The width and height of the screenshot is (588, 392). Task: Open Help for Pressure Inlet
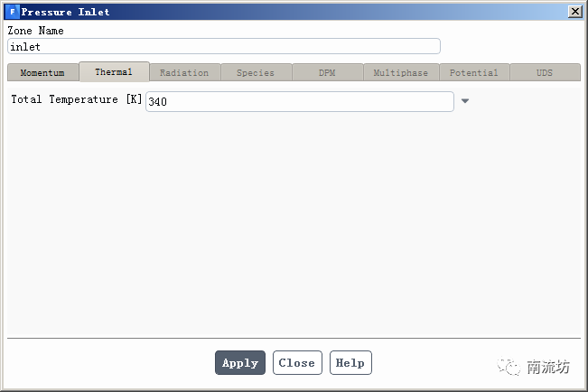pos(350,363)
